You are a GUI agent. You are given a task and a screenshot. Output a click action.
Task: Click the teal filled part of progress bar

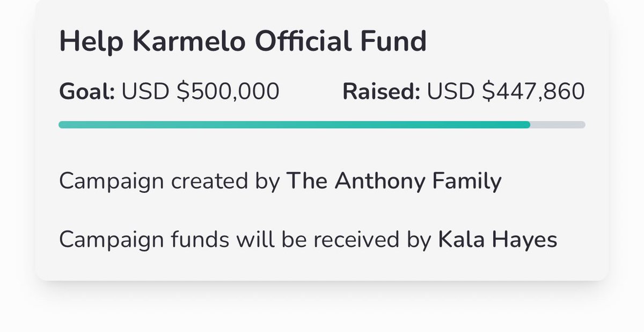tap(294, 125)
